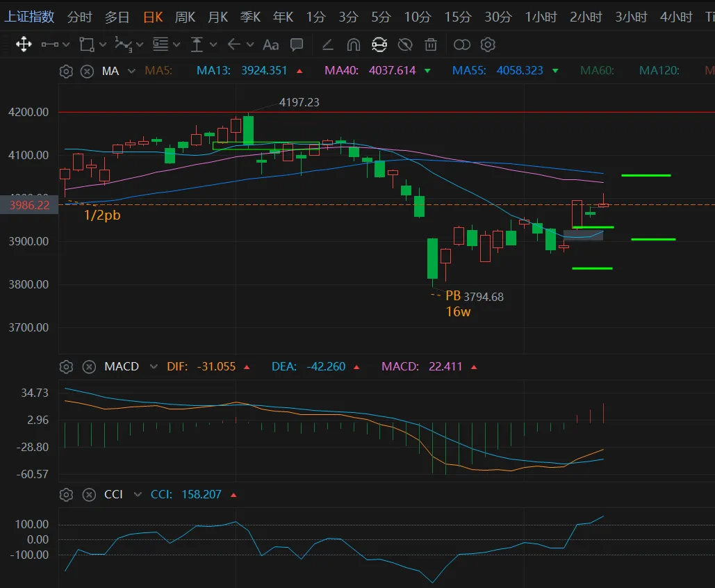Expand measure tool options arrow
The image size is (715, 588).
(213, 44)
